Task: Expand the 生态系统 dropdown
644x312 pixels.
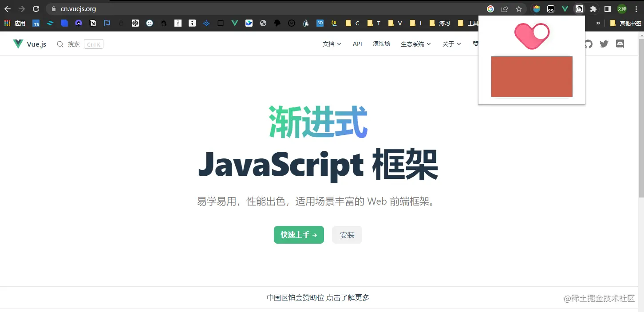Action: (x=416, y=44)
